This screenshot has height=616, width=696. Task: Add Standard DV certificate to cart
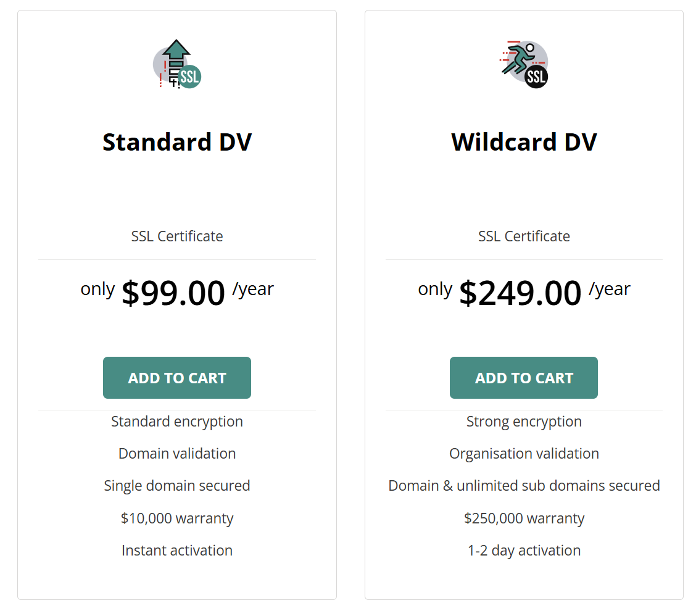(177, 378)
